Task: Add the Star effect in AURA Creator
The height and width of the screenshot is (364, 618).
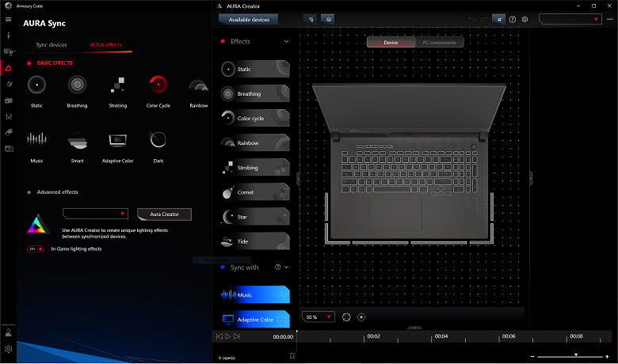Action: click(x=255, y=217)
